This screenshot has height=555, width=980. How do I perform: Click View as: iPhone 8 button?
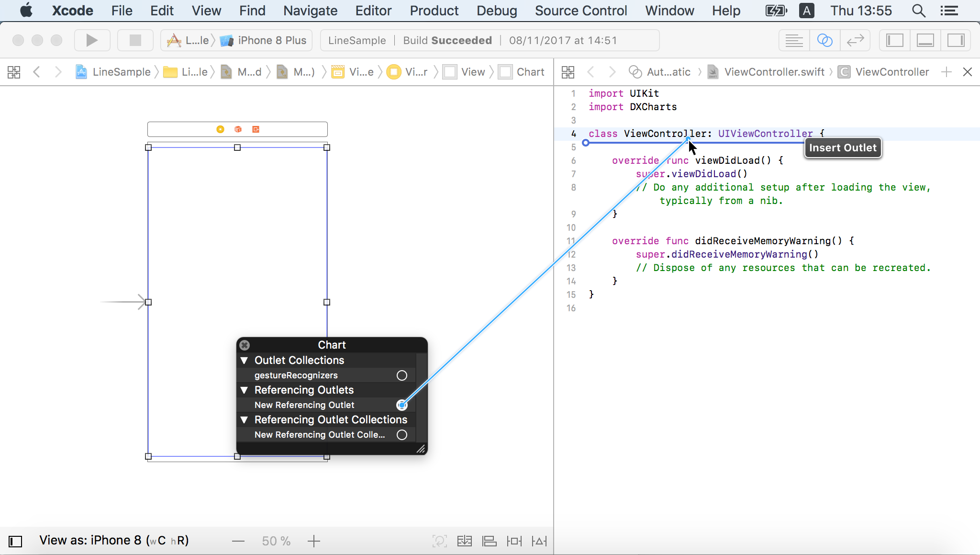pyautogui.click(x=114, y=541)
